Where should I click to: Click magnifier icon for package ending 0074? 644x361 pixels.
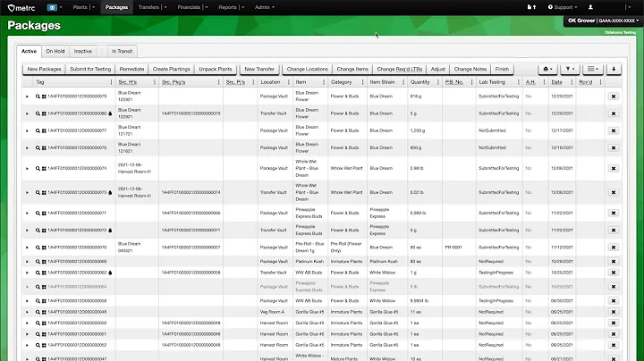tap(38, 169)
